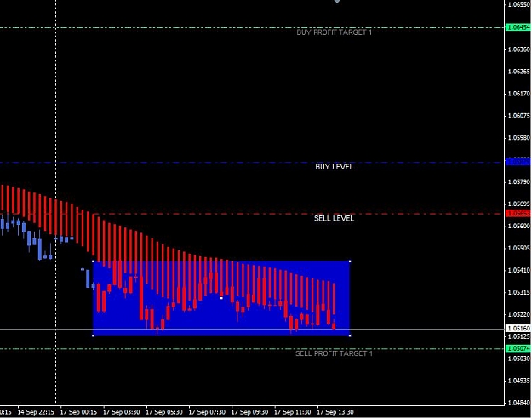Click the 1.04935 price scale value
Viewport: 532px width, 419px height.
518,381
